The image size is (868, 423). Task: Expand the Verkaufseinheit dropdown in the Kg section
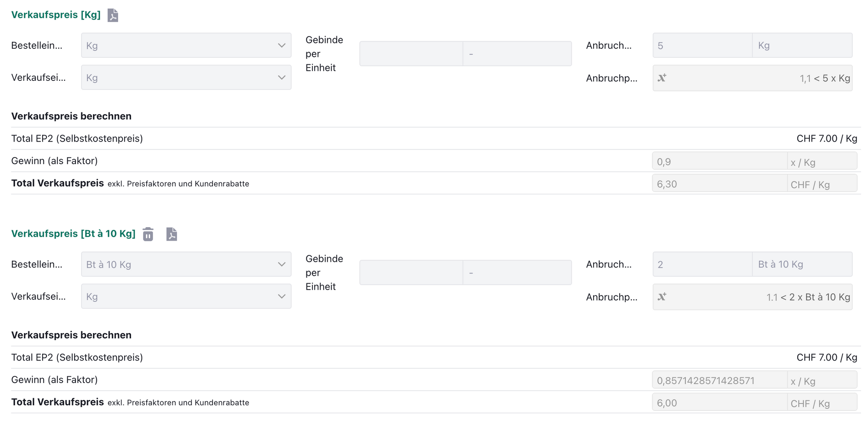click(x=186, y=78)
